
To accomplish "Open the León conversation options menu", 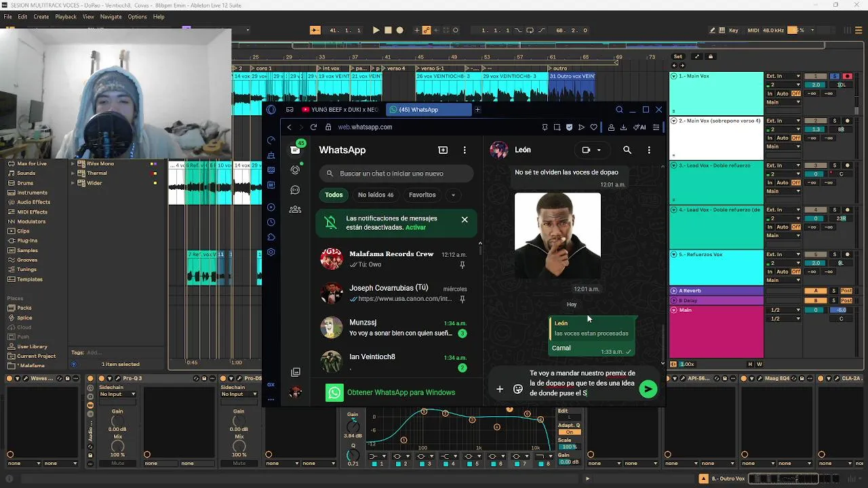I will pyautogui.click(x=649, y=150).
